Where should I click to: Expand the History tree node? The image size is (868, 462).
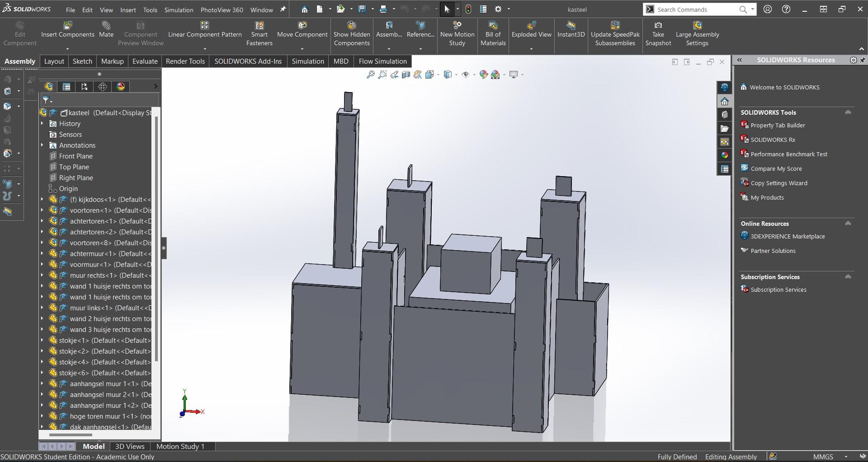tap(42, 123)
